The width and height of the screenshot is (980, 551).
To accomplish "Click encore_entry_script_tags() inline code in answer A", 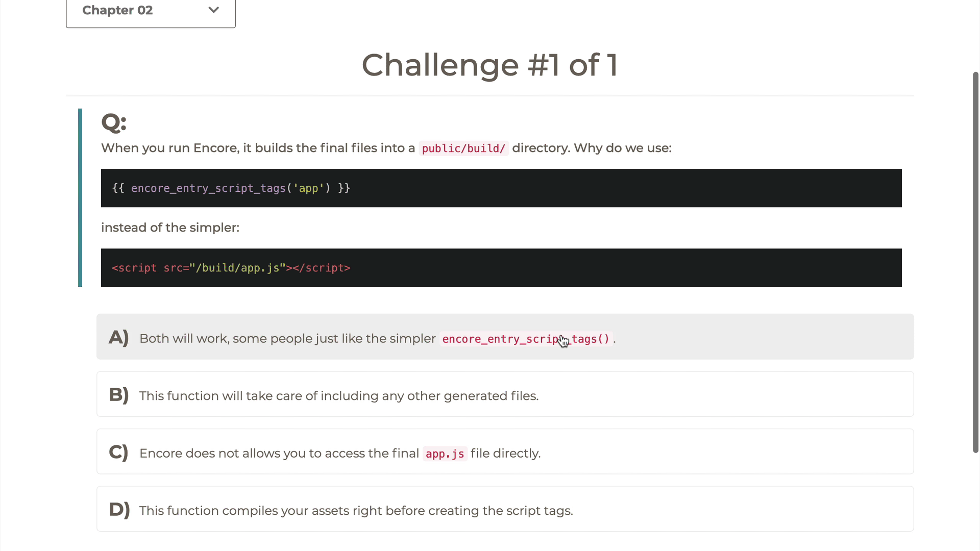I will tap(526, 339).
